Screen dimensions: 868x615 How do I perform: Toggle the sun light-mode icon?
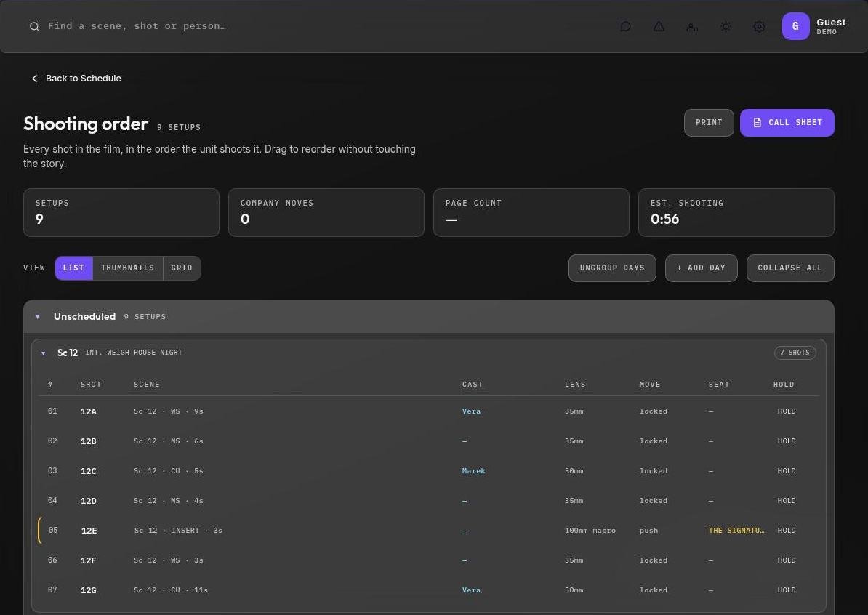[726, 27]
